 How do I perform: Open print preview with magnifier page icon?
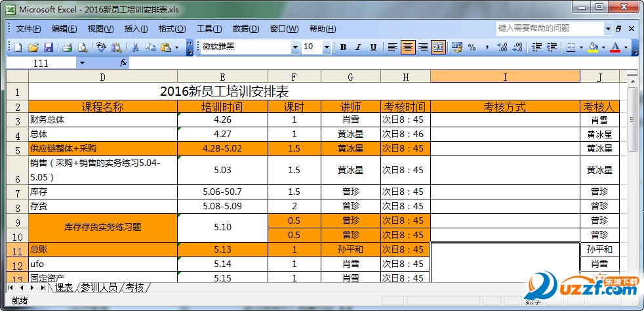click(x=83, y=47)
